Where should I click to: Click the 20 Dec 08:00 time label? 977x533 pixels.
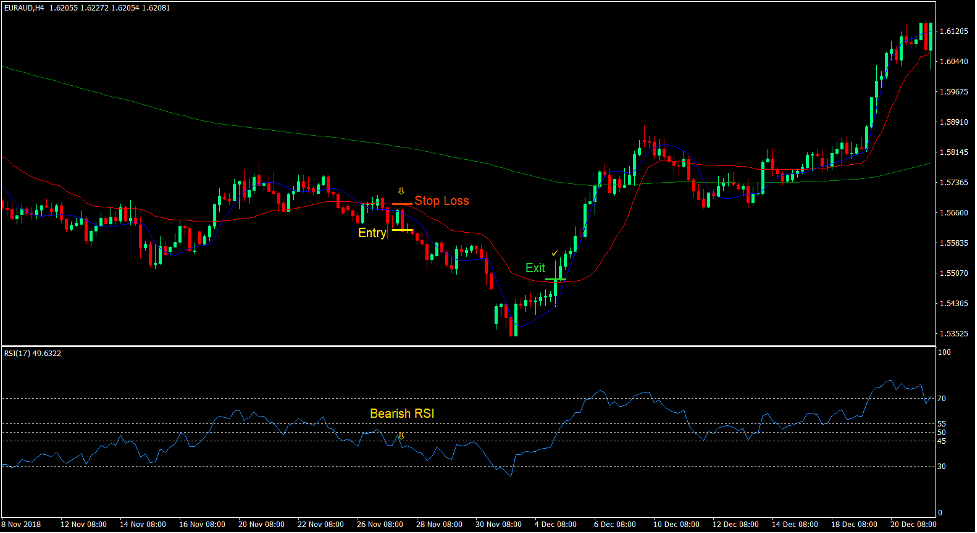pos(912,523)
